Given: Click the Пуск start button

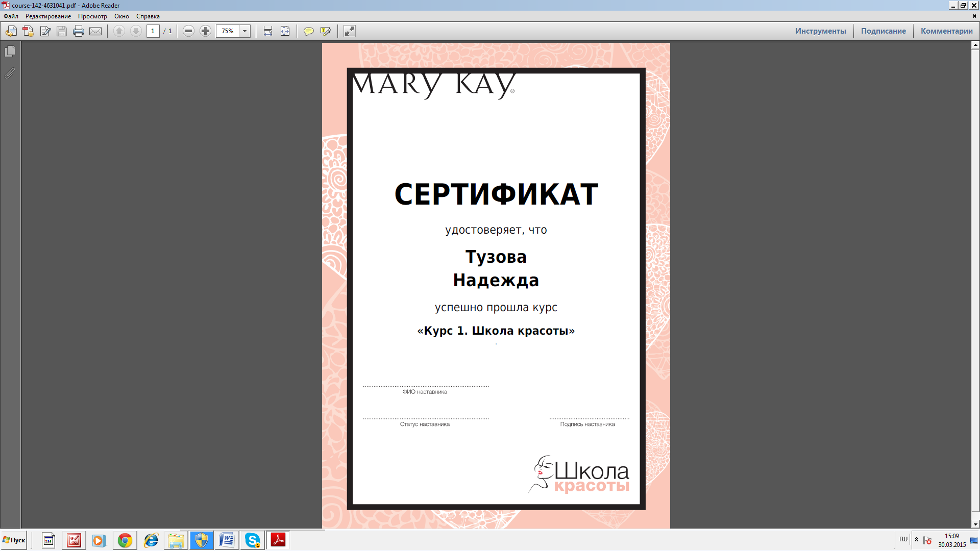Looking at the screenshot, I should [14, 540].
